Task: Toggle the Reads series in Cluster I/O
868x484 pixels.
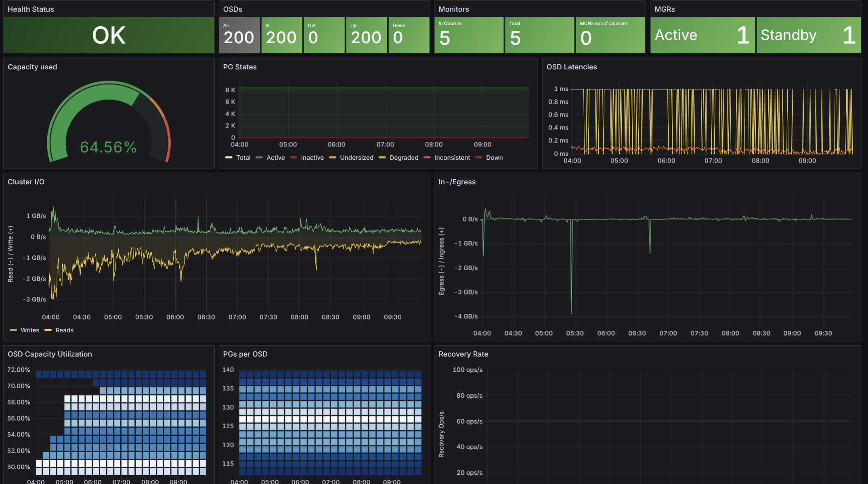Action: tap(64, 330)
